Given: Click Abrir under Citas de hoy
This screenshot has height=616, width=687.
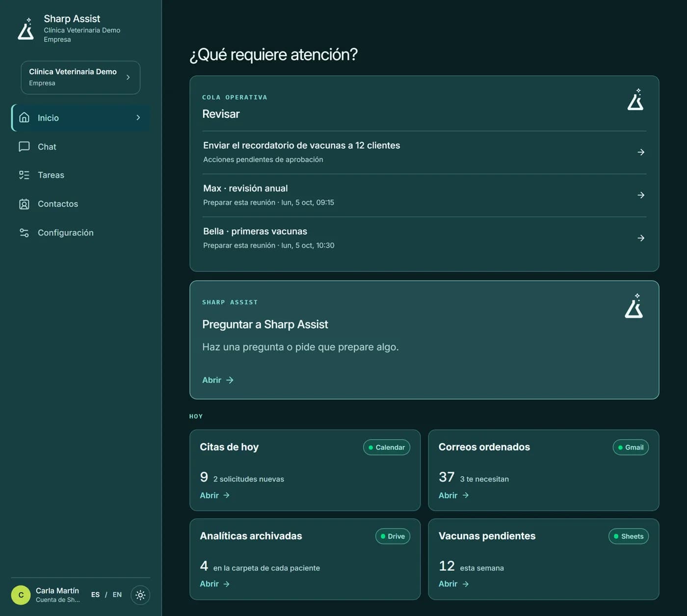Looking at the screenshot, I should (x=214, y=495).
